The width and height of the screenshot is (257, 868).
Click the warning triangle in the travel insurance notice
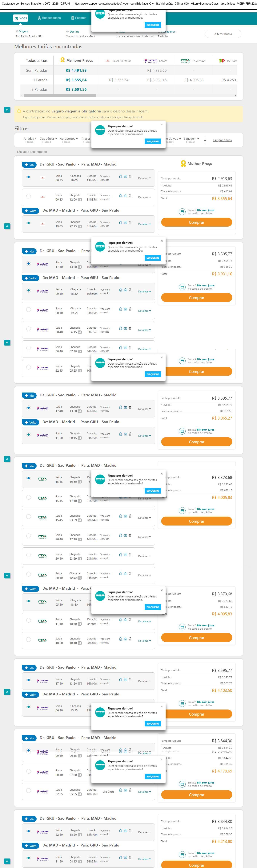coord(19,111)
